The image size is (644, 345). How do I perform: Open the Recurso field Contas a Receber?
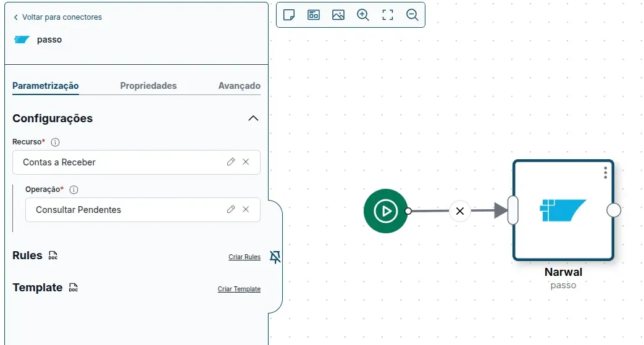136,162
